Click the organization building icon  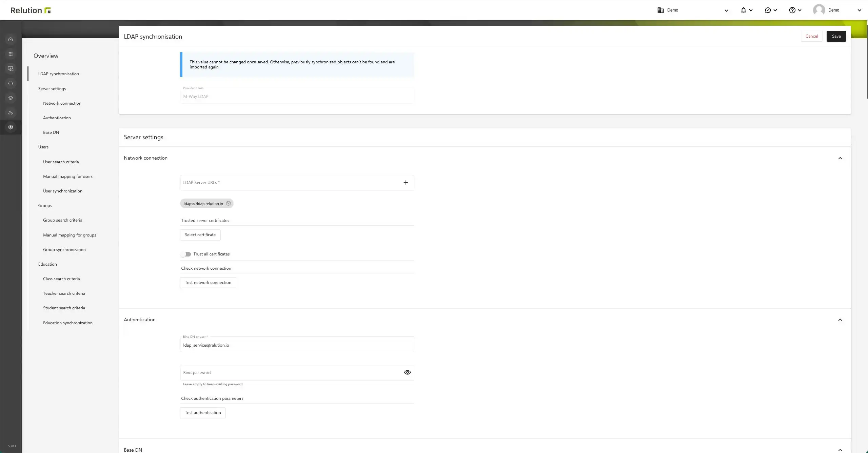(x=660, y=10)
